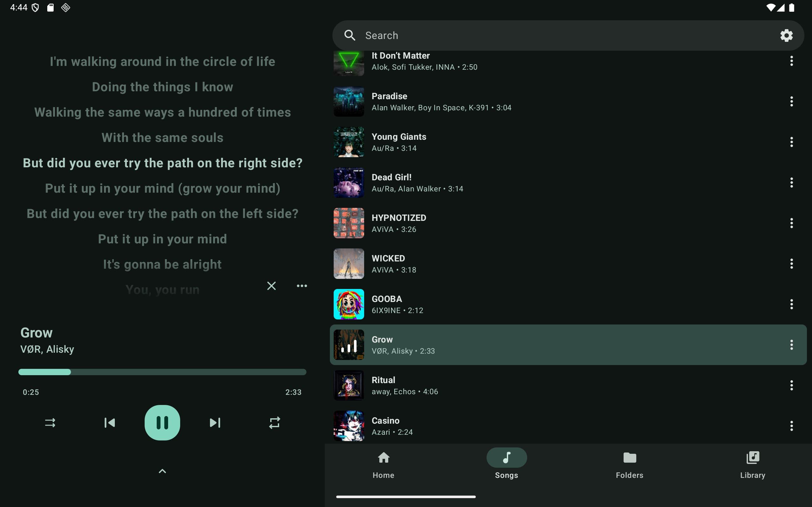Close the lyrics view
Screen dimensions: 812x507
[x=271, y=286]
